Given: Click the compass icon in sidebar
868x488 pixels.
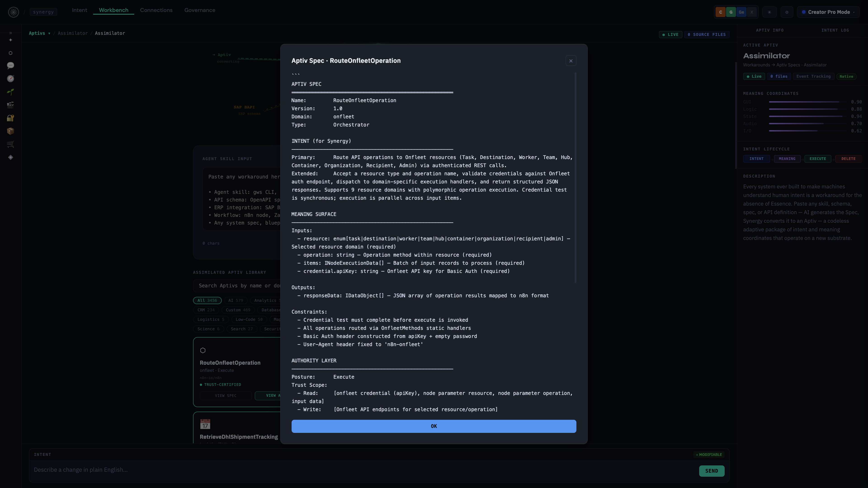Looking at the screenshot, I should point(10,78).
